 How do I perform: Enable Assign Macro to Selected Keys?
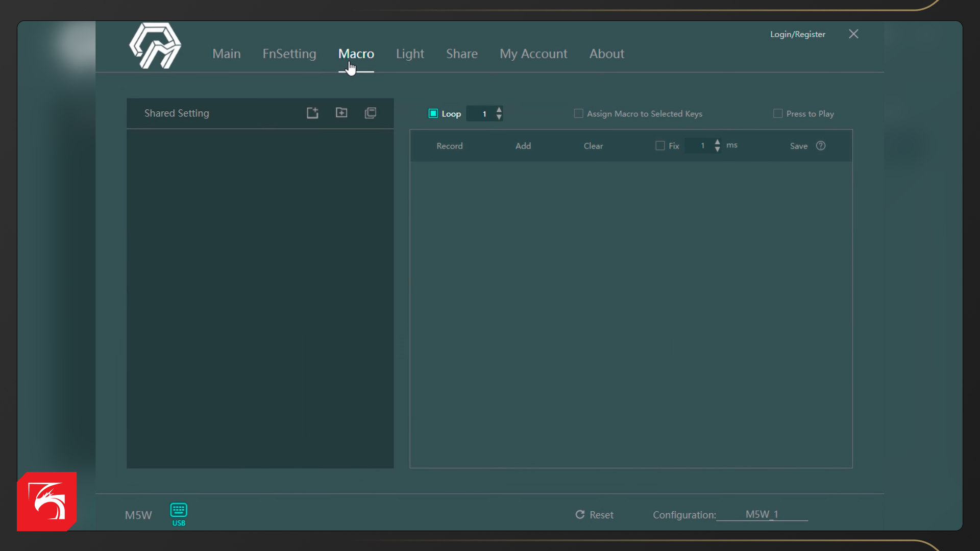(578, 113)
